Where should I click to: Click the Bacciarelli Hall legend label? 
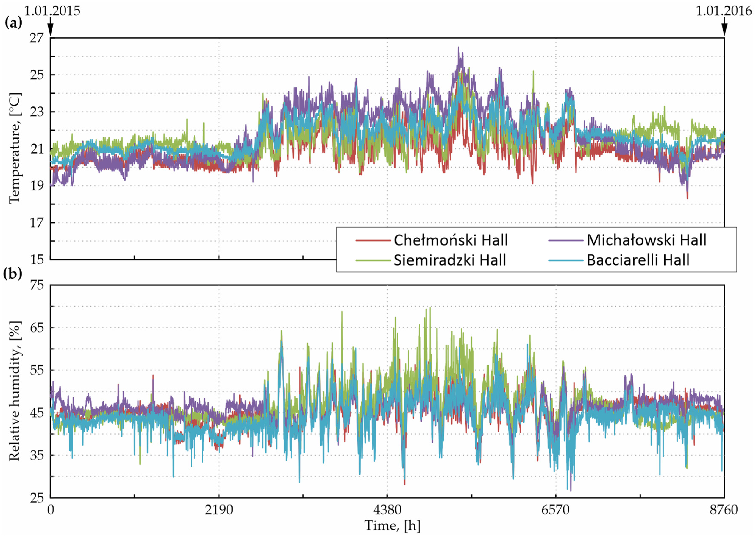click(638, 260)
